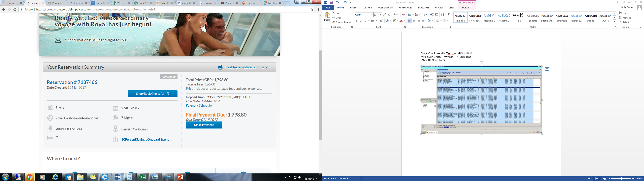
Task: Copy the selection in Word
Action: (x=337, y=18)
